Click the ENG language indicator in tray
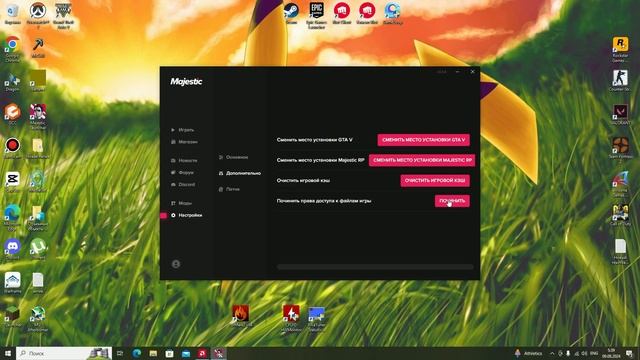The image size is (640, 360). pyautogui.click(x=594, y=353)
